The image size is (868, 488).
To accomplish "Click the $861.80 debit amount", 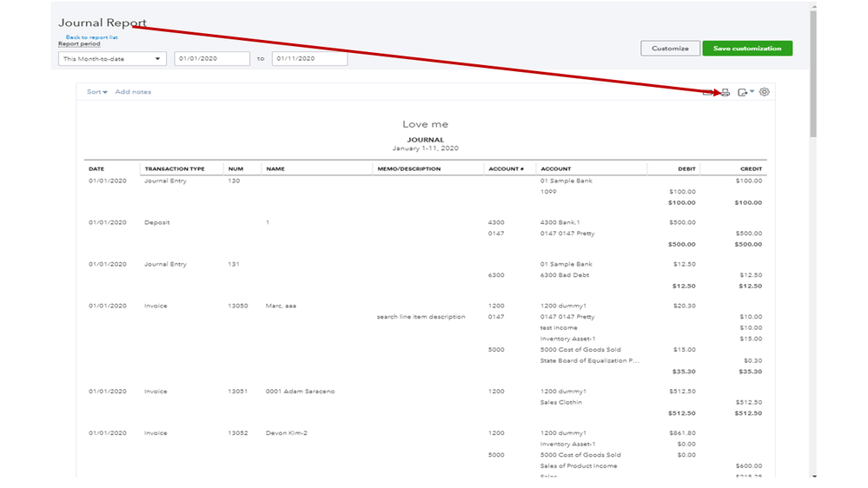I will point(683,433).
